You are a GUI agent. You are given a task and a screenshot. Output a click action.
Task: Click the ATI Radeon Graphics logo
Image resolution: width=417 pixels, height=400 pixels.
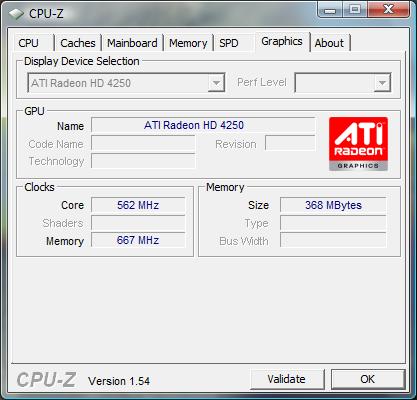(358, 144)
